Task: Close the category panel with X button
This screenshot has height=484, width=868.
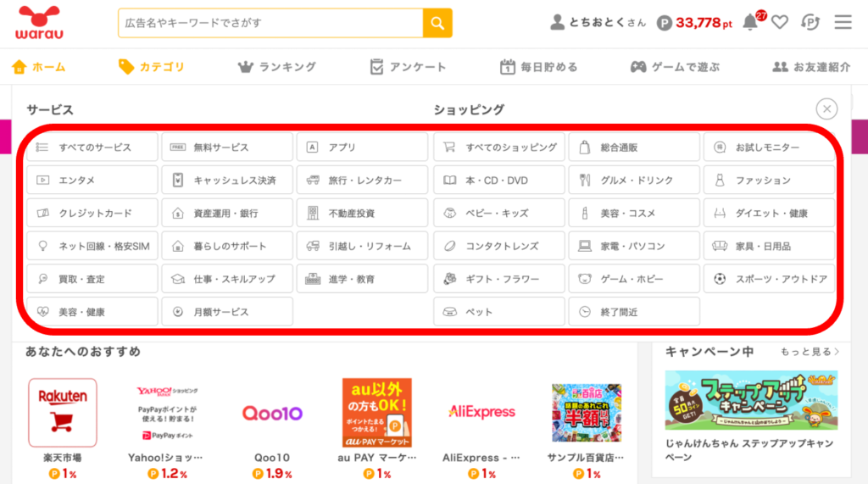Action: (826, 108)
